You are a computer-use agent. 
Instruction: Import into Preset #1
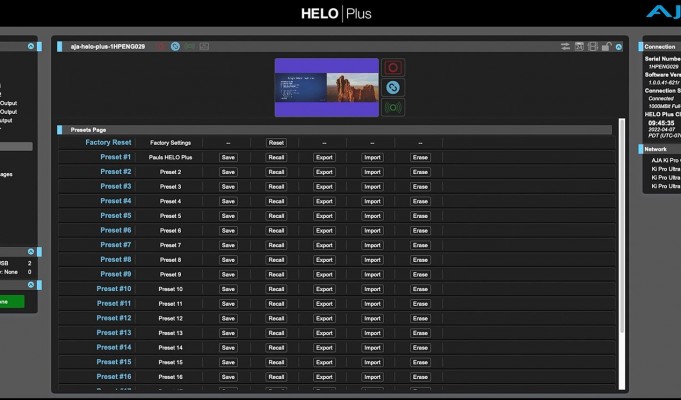point(372,158)
